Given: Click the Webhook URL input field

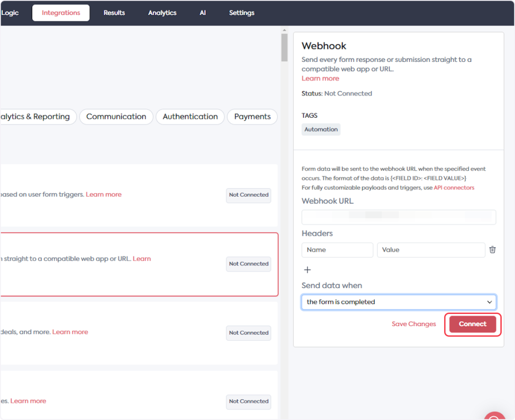Looking at the screenshot, I should pyautogui.click(x=398, y=217).
